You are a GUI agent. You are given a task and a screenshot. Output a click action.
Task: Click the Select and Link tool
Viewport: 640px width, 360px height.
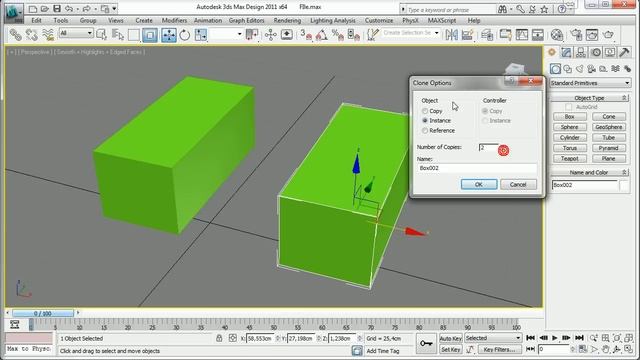[x=16, y=35]
